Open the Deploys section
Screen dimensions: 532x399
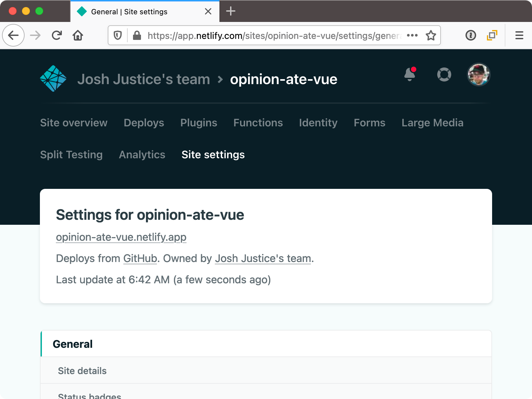(x=144, y=123)
